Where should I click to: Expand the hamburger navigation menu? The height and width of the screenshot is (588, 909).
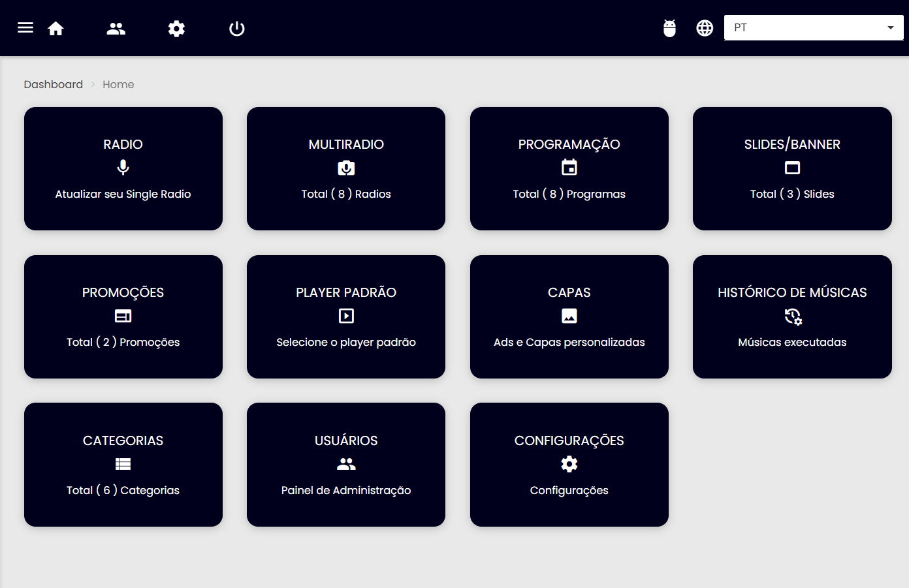(25, 27)
